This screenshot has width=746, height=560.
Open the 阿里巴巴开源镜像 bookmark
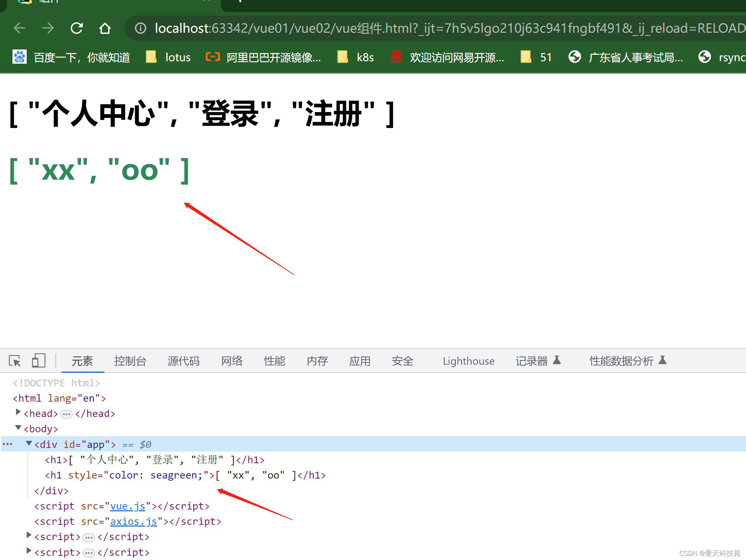tap(263, 57)
